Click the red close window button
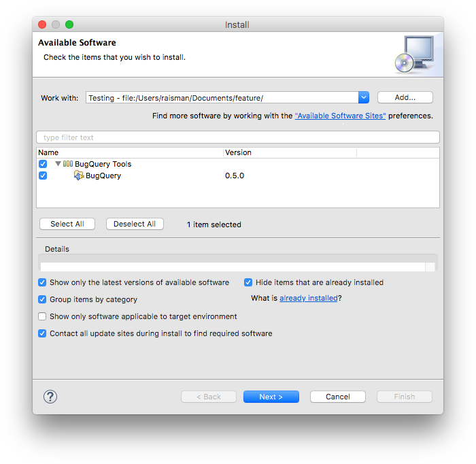Image resolution: width=476 pixels, height=464 pixels. (x=42, y=24)
